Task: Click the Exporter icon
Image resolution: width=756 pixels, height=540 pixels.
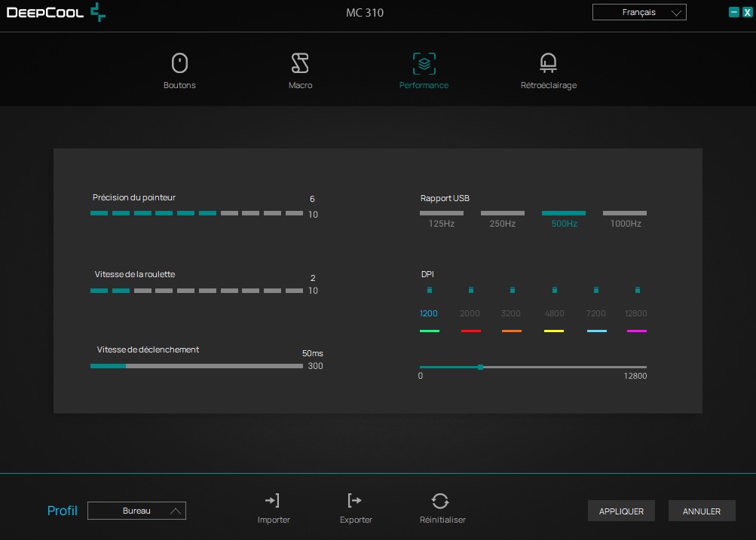Action: [x=355, y=501]
